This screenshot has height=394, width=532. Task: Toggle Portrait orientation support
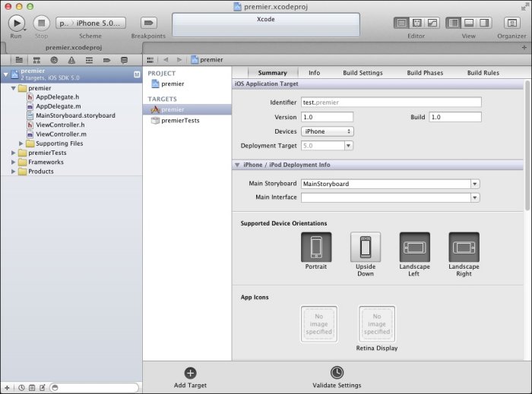(316, 247)
